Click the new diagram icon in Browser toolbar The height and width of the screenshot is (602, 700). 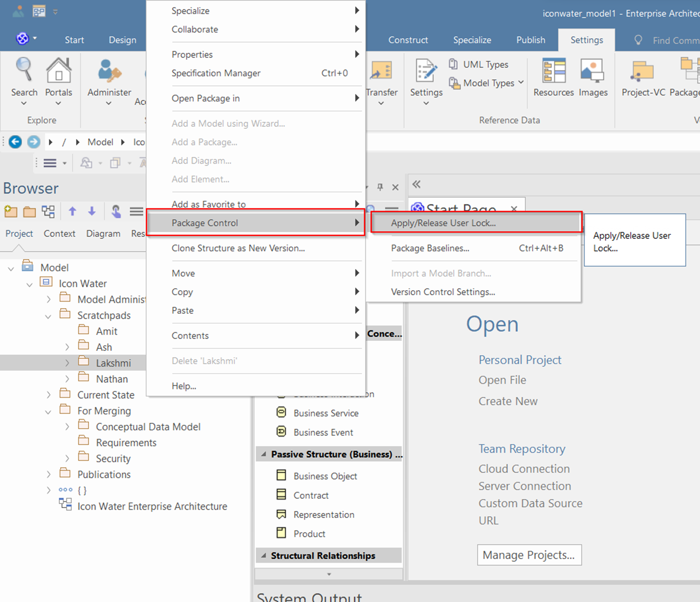(48, 211)
